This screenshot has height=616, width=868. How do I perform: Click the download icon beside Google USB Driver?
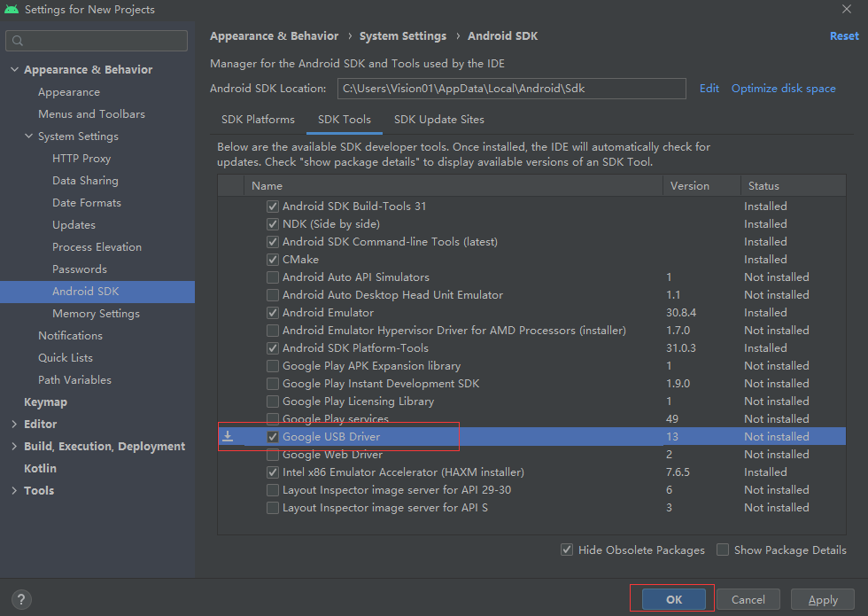pyautogui.click(x=228, y=436)
